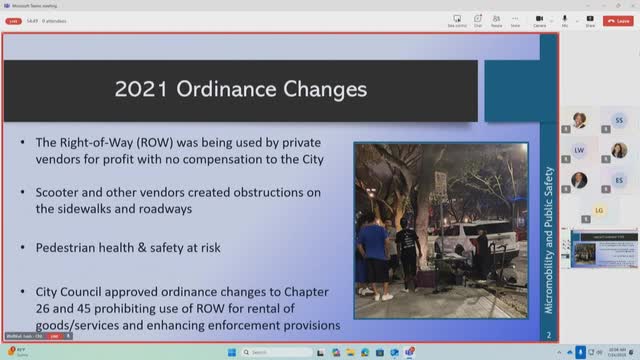Click the Share content button
The height and width of the screenshot is (360, 640).
coord(590,21)
